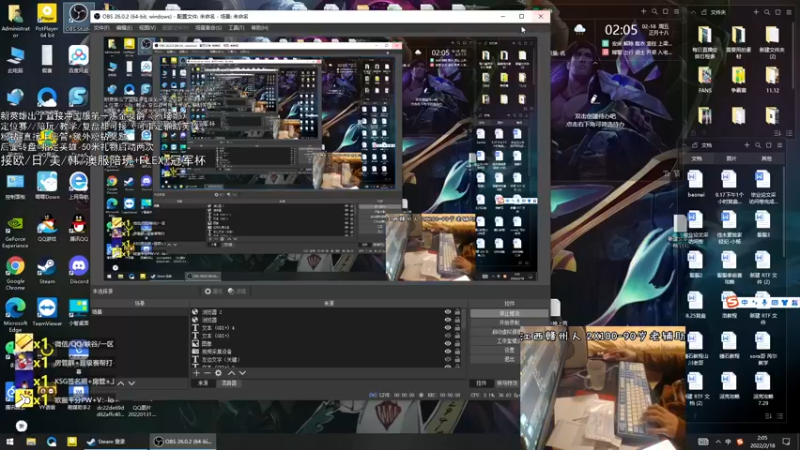800x450 pixels.
Task: Select the 视频采集设备 source row
Action: click(327, 352)
